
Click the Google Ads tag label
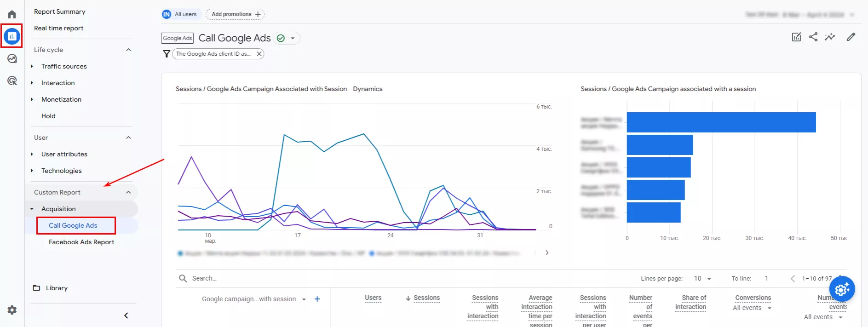pyautogui.click(x=177, y=38)
